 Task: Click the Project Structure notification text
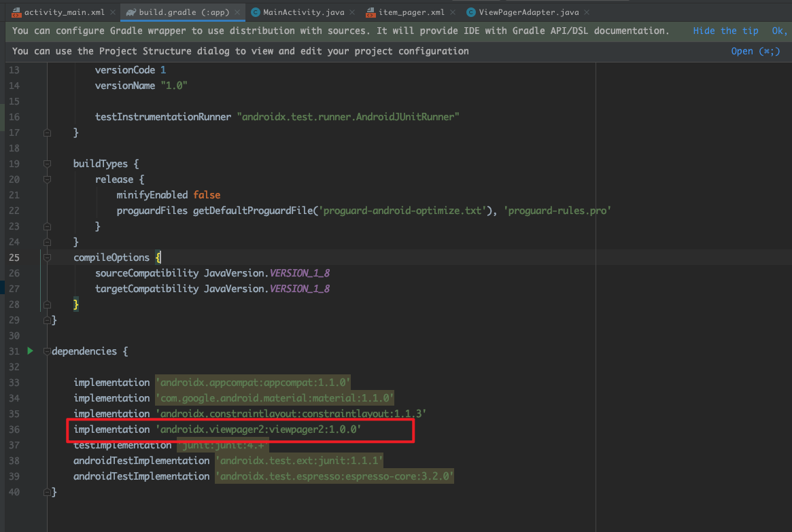click(x=241, y=51)
